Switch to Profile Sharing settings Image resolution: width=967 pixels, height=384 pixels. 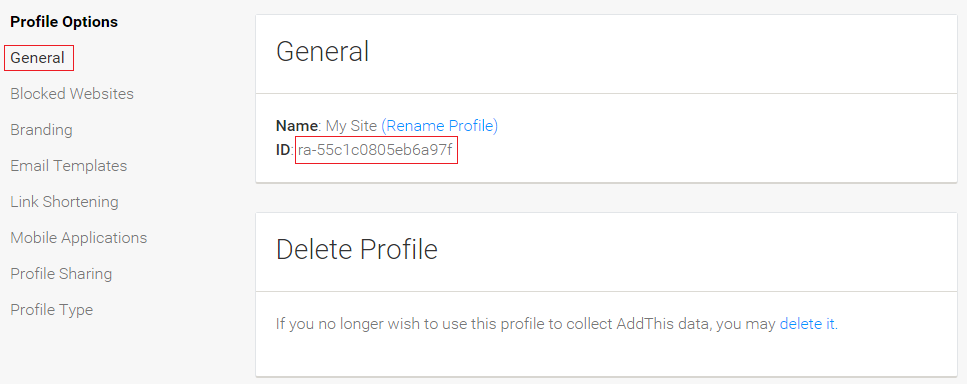click(x=61, y=274)
